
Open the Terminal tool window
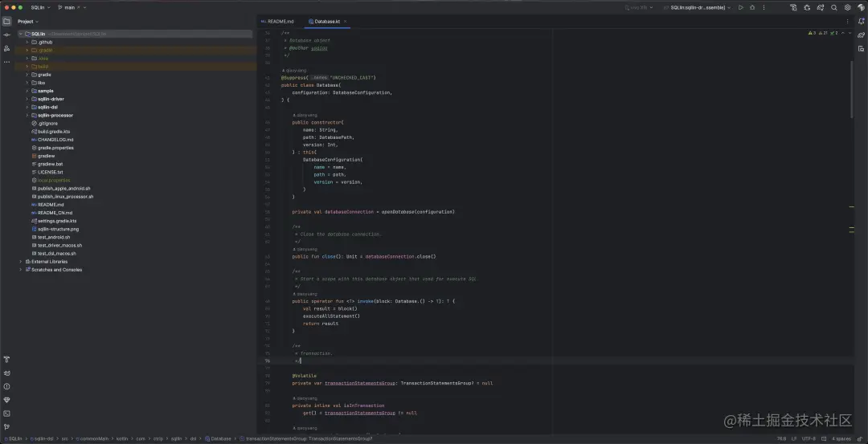coord(6,413)
